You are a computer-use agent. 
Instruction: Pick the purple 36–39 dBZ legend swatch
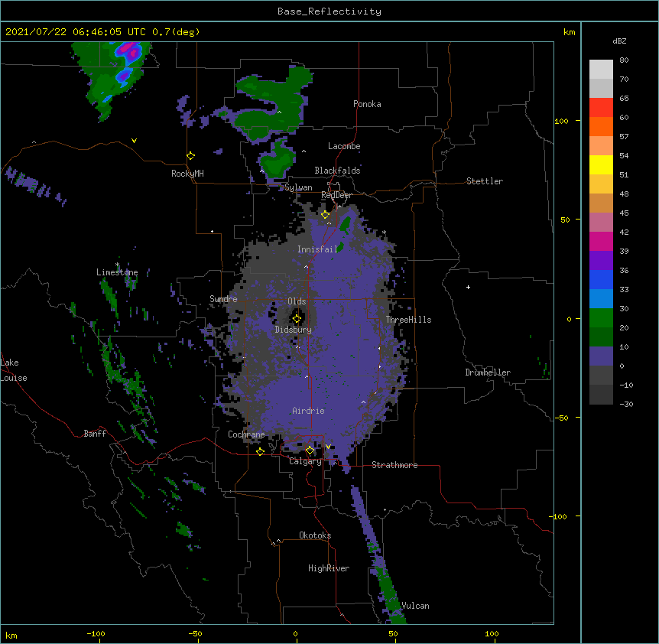click(601, 261)
